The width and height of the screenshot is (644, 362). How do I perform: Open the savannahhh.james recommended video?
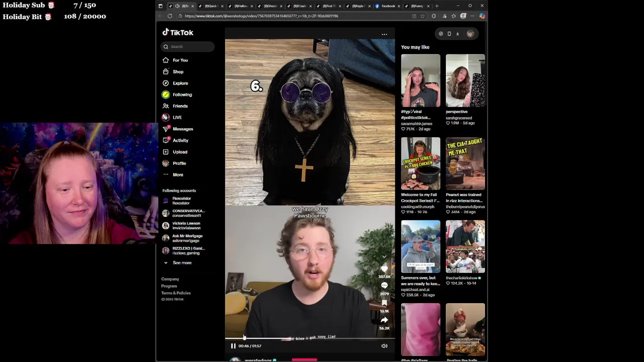(421, 80)
